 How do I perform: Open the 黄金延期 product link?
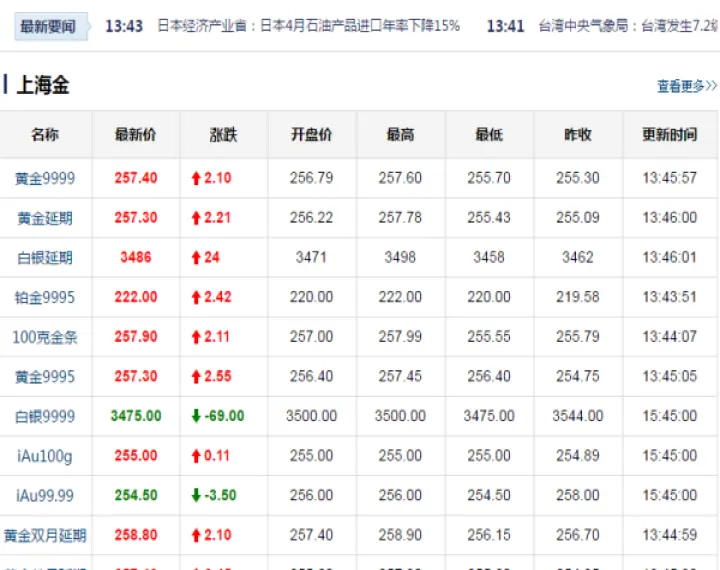point(45,218)
